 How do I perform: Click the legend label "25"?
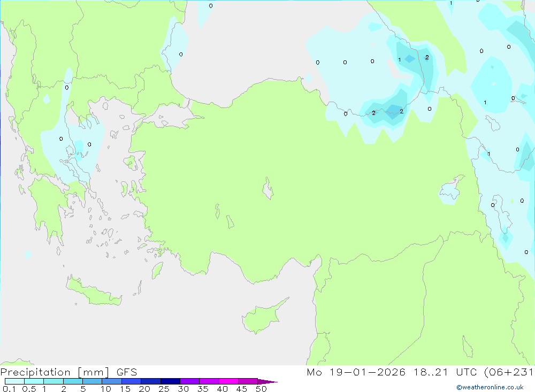coord(164,389)
